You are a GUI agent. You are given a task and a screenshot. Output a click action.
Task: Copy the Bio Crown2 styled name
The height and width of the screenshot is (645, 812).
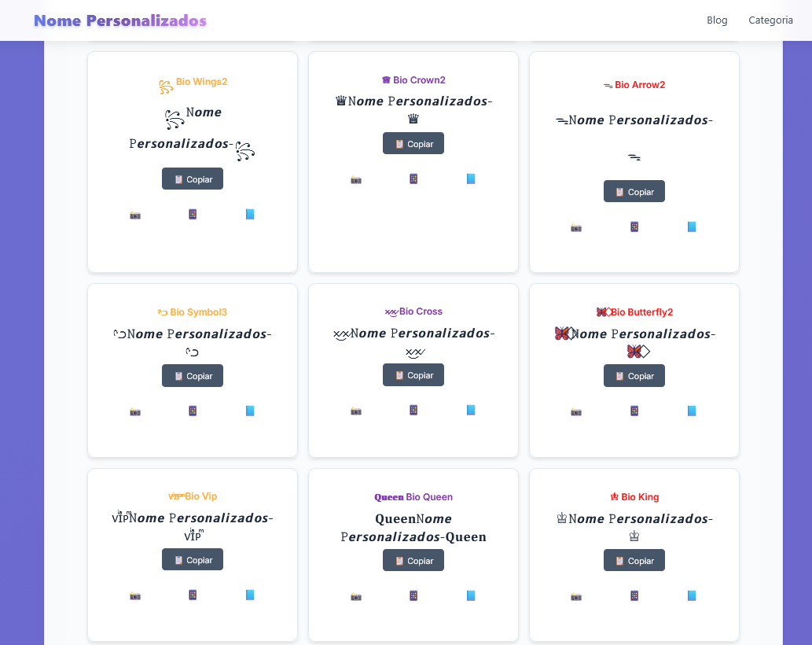tap(413, 143)
